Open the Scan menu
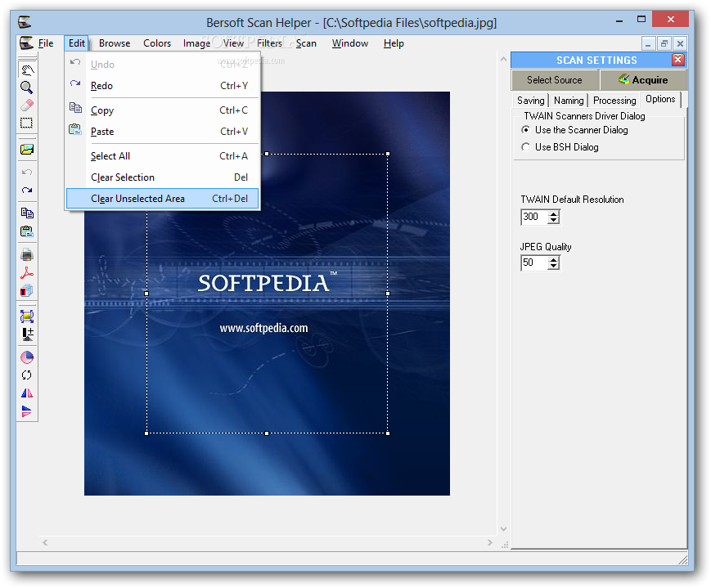This screenshot has height=588, width=711. tap(306, 43)
